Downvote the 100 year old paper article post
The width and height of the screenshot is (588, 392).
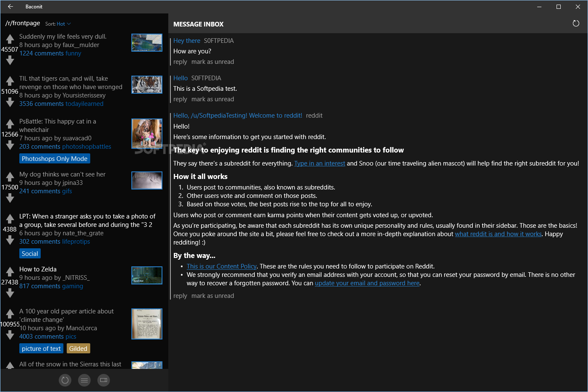[x=10, y=335]
